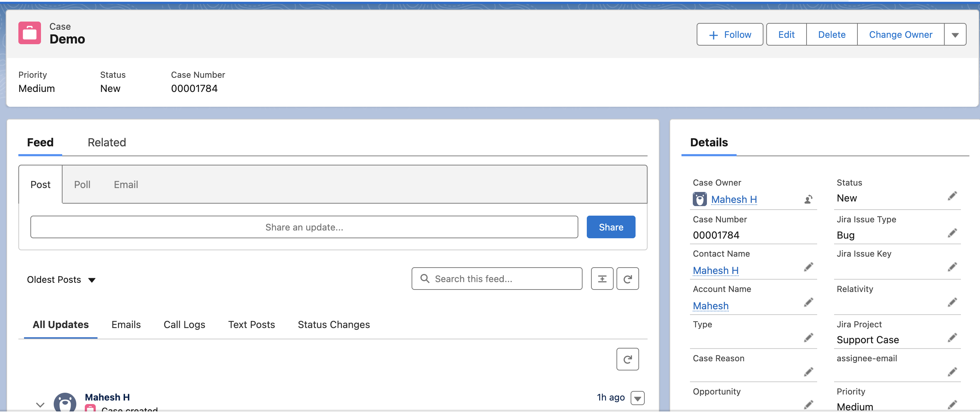
Task: Click the Edit case button
Action: pos(786,35)
